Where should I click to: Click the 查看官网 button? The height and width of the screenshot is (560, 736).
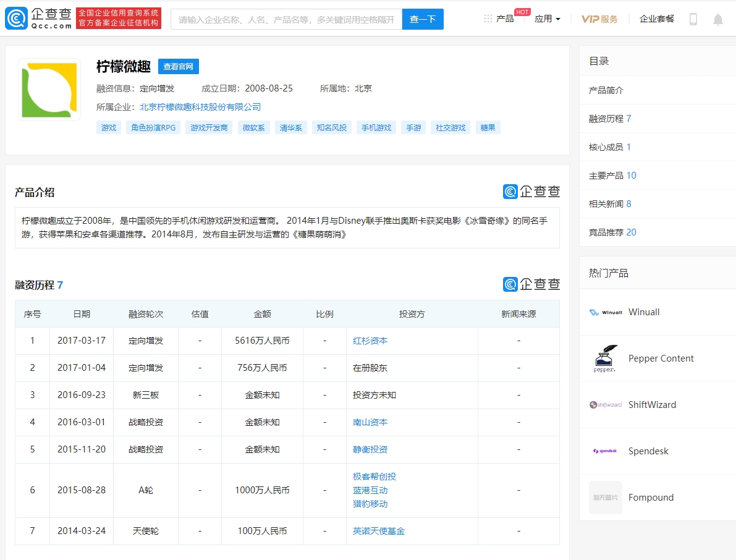point(179,67)
